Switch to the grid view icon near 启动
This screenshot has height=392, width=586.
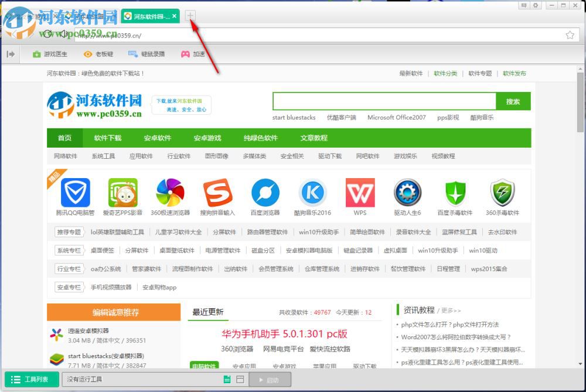(x=240, y=379)
